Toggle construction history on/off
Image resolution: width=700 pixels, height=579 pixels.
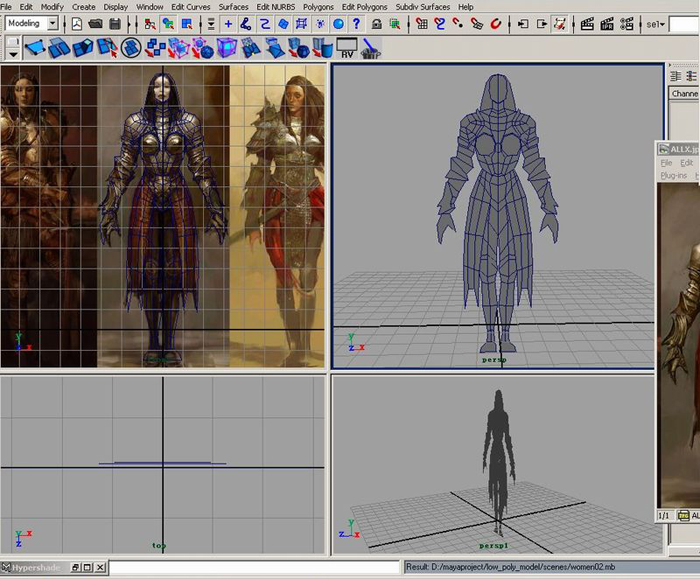point(559,24)
